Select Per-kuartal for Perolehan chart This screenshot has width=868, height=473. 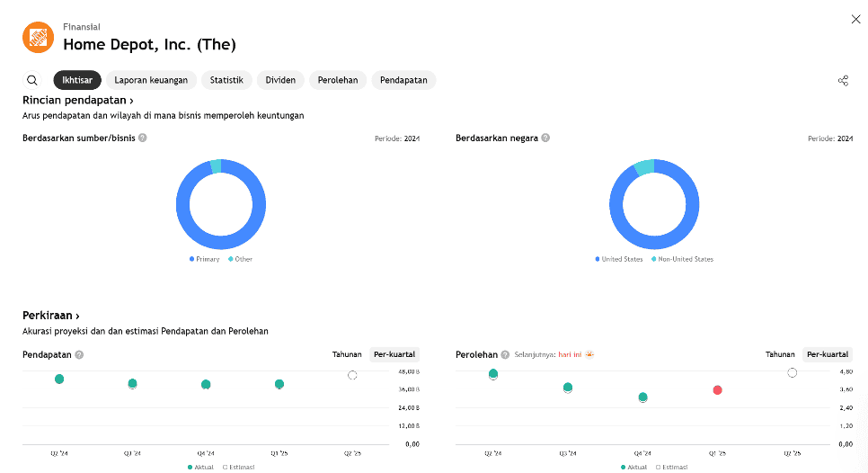click(828, 354)
